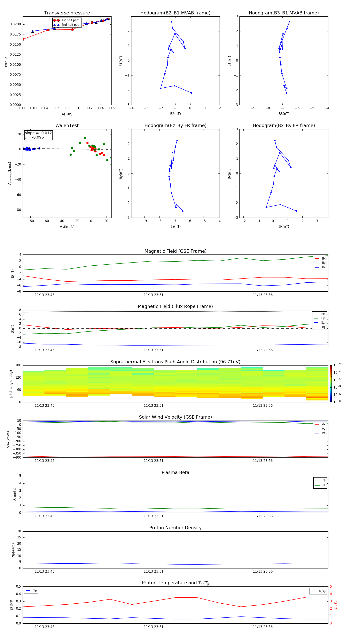Click the 'A(T·m)' axis label
The image size is (351, 644).
tap(67, 114)
